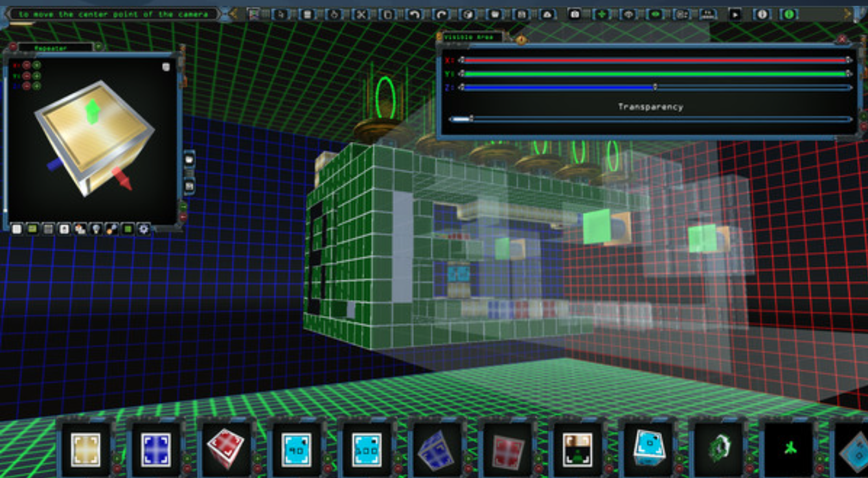Screen dimensions: 868x478
Task: Click the first icon of the top toolbar
Action: tap(254, 14)
